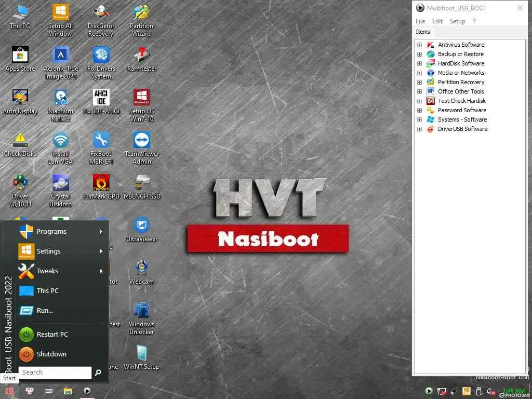Image resolution: width=532 pixels, height=399 pixels.
Task: Launch Setup OS Win7-10 icon
Action: (141, 106)
